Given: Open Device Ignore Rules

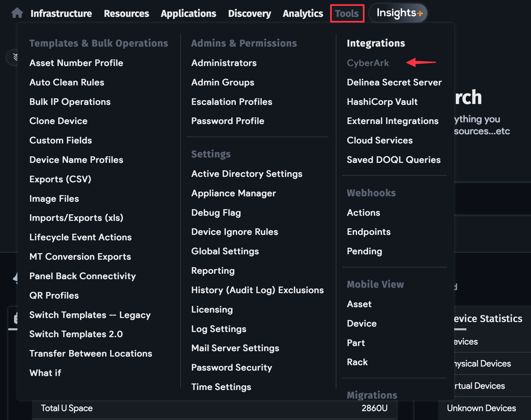Looking at the screenshot, I should coord(235,232).
